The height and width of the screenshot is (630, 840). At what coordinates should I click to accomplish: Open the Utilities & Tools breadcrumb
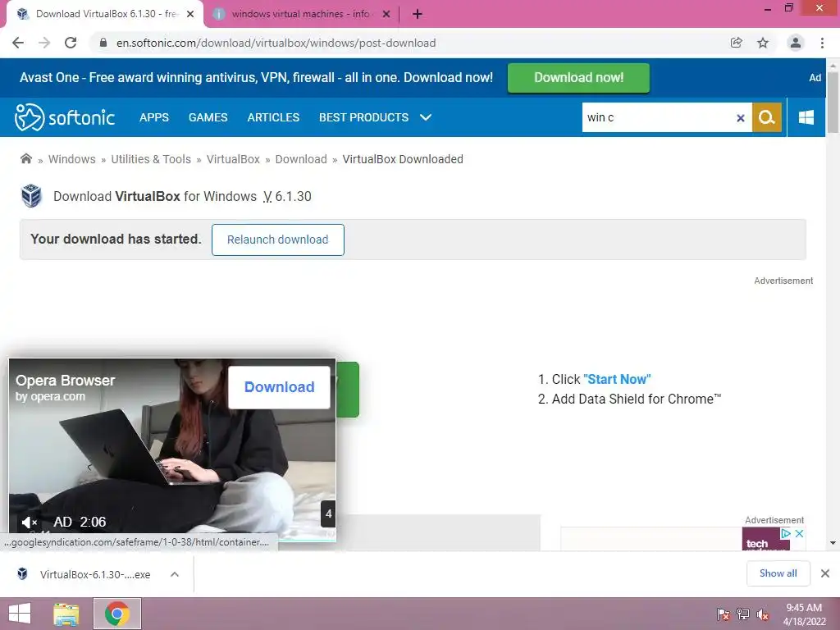(151, 159)
